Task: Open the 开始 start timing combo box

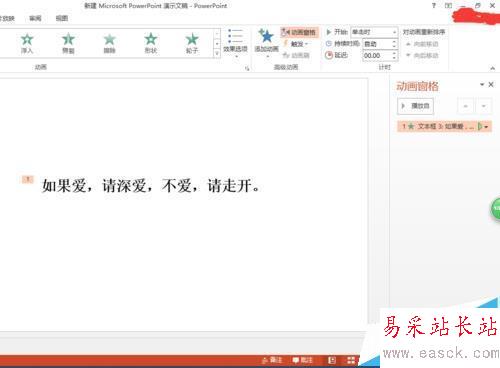Action: point(374,32)
